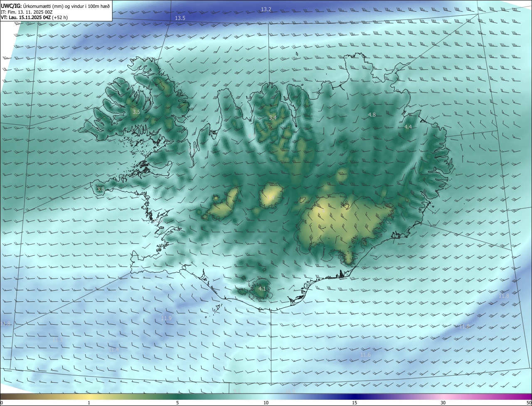Click the 11.4 value label
Viewport: 532px width, 406px height.
coord(114,350)
